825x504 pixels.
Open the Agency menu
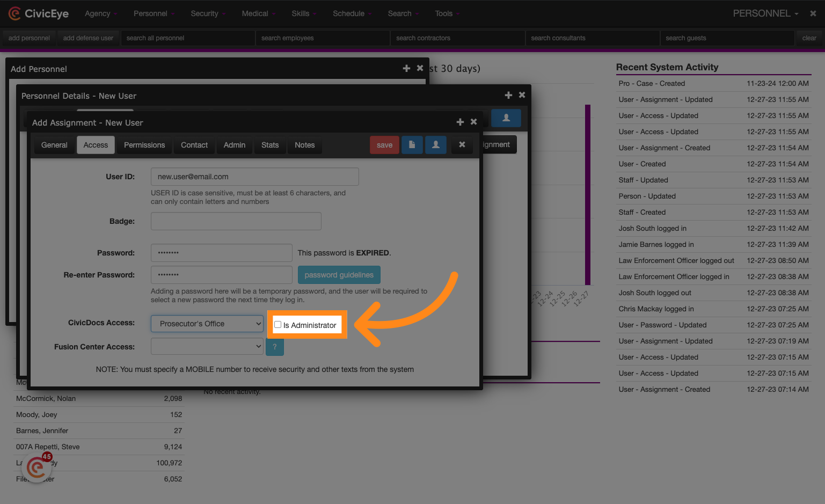[101, 13]
